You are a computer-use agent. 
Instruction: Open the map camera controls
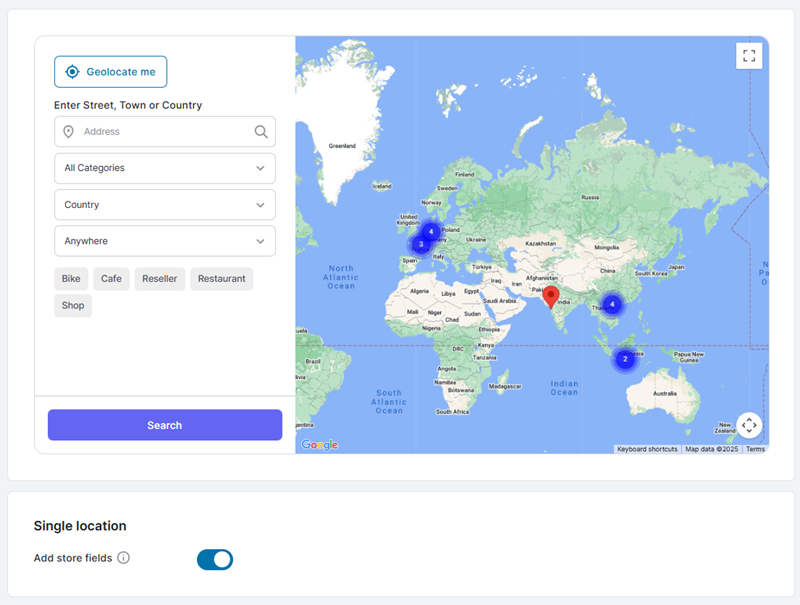(749, 425)
